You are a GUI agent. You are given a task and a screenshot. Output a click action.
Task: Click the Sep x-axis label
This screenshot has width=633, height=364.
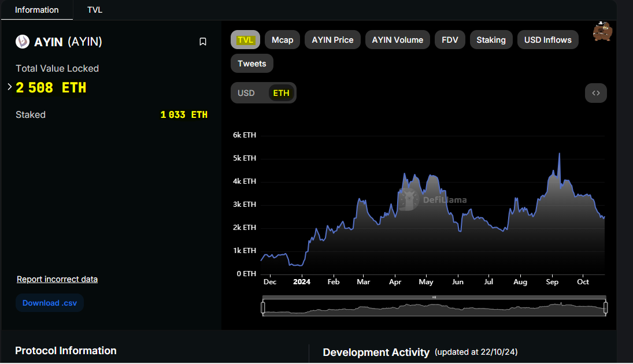(552, 282)
